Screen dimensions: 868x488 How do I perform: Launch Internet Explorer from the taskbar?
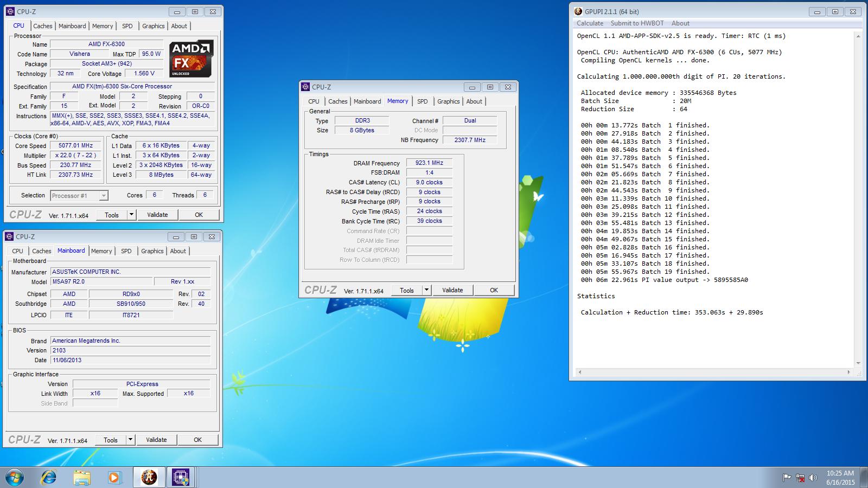coord(49,477)
